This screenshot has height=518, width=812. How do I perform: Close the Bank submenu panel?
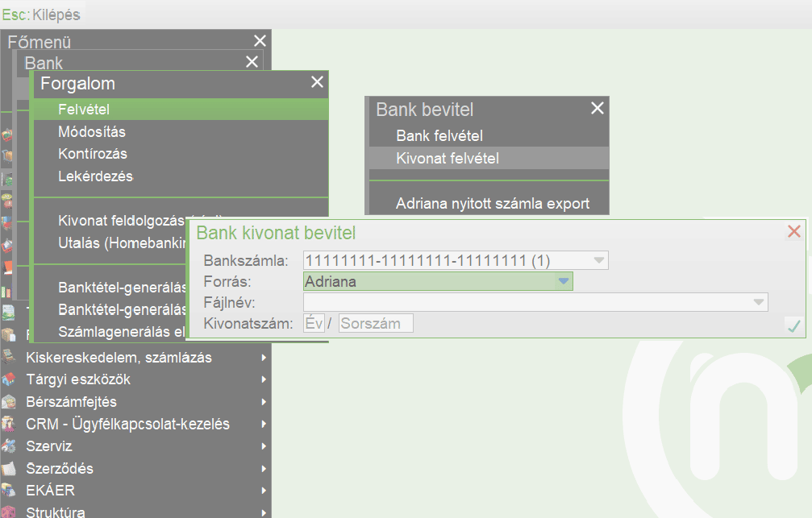click(x=252, y=61)
